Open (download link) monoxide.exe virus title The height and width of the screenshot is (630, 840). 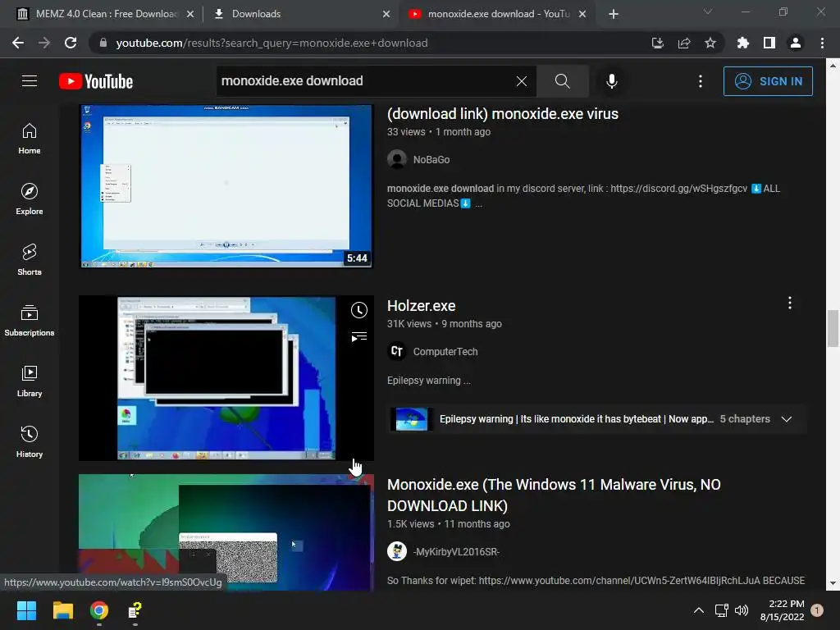coord(503,113)
